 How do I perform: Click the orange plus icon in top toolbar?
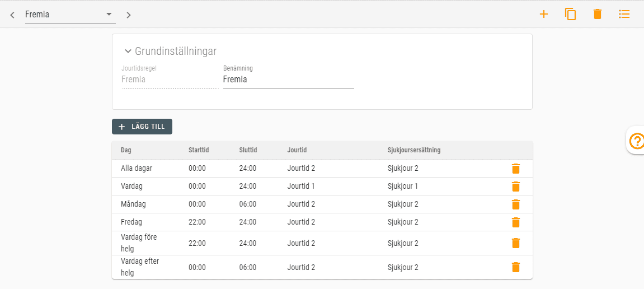pos(543,15)
